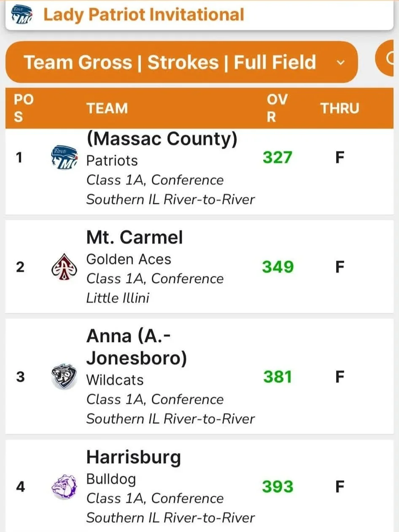Expand the leaderboard view dropdown chevron
Image resolution: width=399 pixels, height=532 pixels.
tap(340, 63)
